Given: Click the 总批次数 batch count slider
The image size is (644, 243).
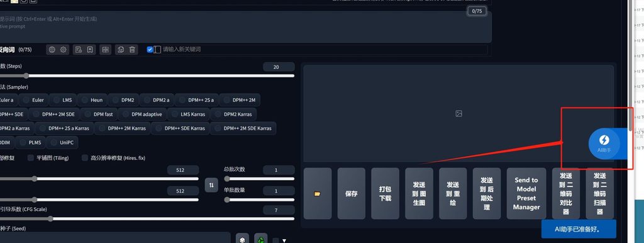Looking at the screenshot, I should pyautogui.click(x=259, y=179).
